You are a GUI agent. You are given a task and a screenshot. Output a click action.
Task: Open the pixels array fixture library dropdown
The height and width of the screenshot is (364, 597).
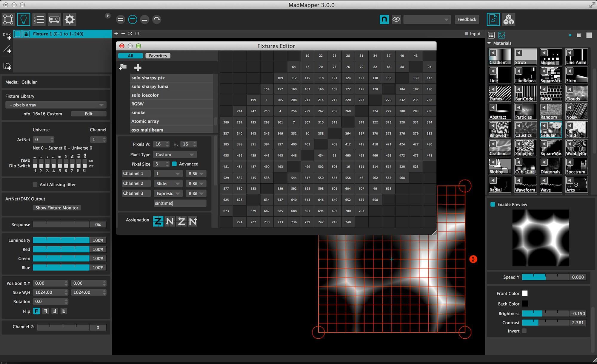[x=56, y=105]
